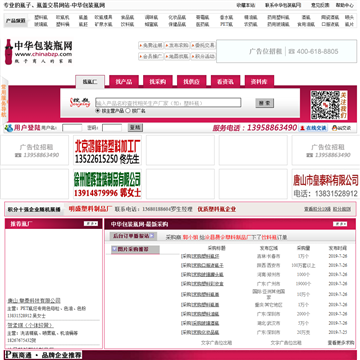Viewport: 360px width, 360px height.
Task: Open the 塑料瓶 category link
Action: (x=41, y=17)
